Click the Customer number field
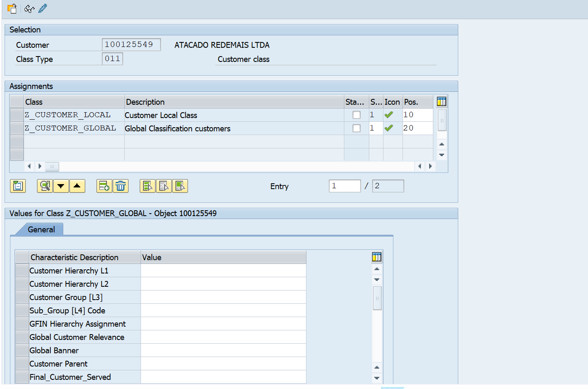The image size is (588, 389). (131, 44)
